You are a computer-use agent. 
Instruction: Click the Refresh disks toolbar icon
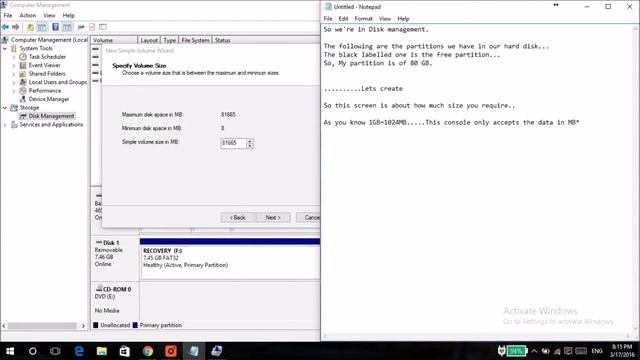pos(81,27)
